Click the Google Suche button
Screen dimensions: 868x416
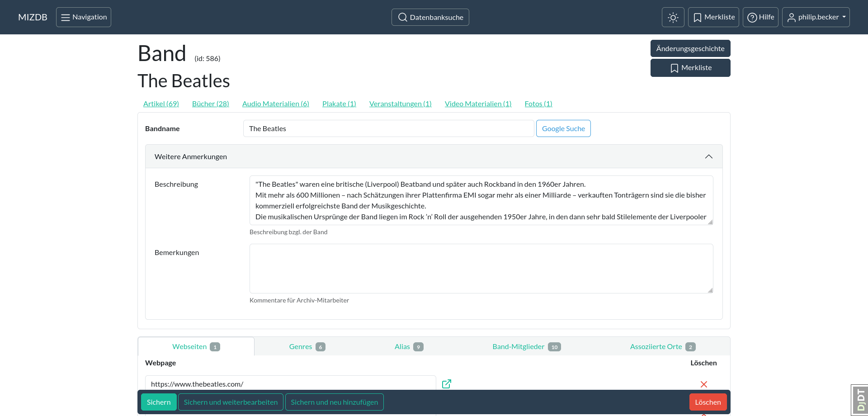point(563,128)
